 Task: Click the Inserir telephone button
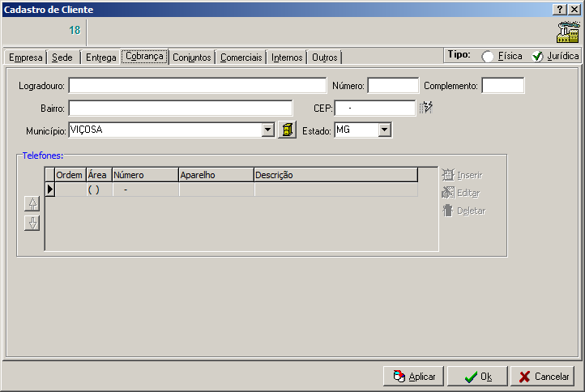tap(462, 175)
